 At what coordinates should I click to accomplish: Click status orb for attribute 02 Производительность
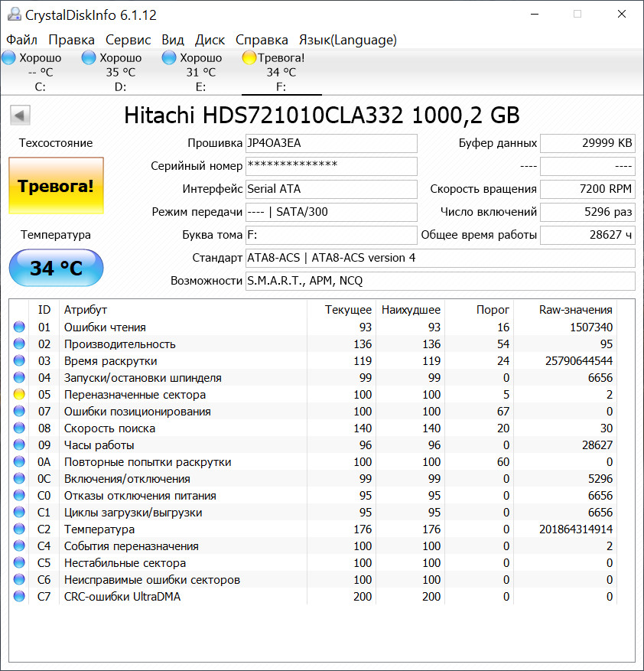[19, 344]
